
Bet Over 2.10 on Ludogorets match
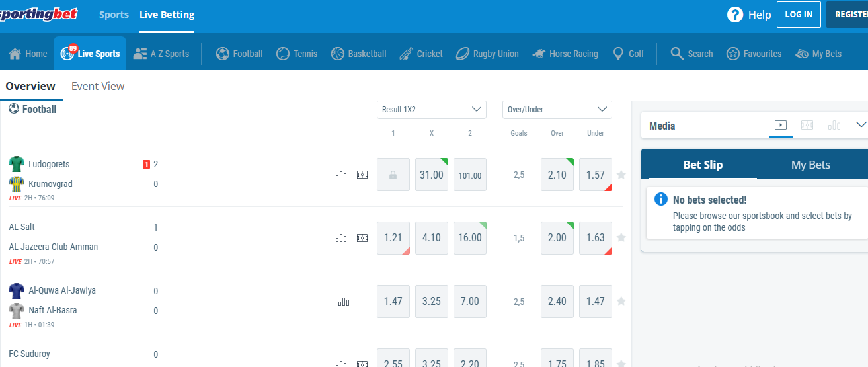coord(557,175)
